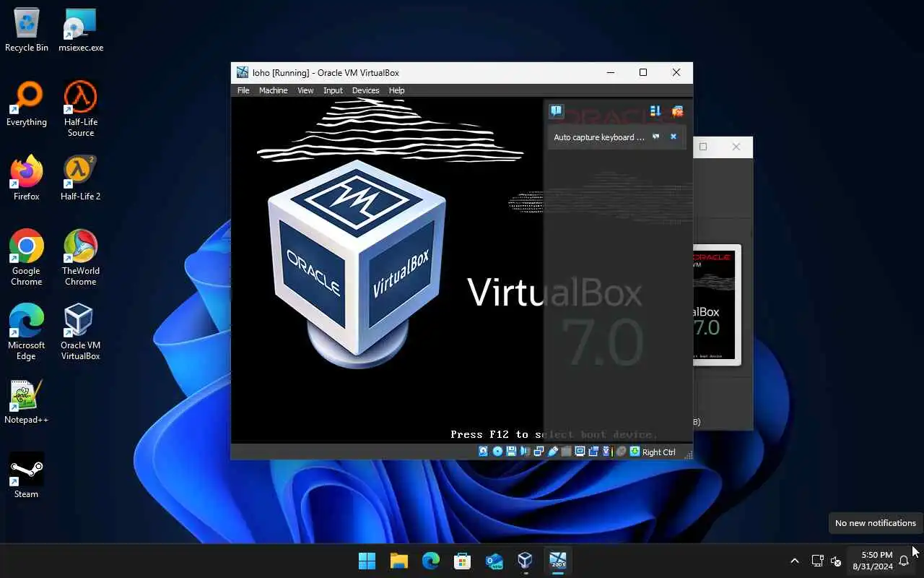Image resolution: width=924 pixels, height=578 pixels.
Task: Select the Everything desktop shortcut
Action: point(27,105)
